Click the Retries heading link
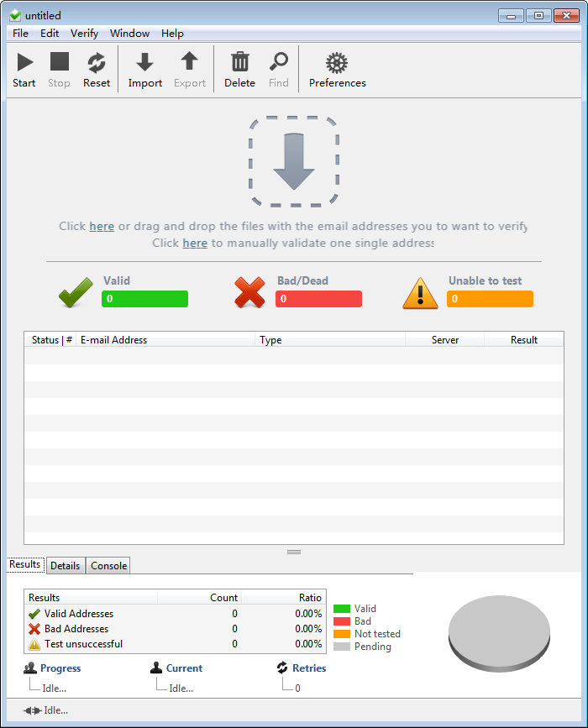 click(x=309, y=668)
